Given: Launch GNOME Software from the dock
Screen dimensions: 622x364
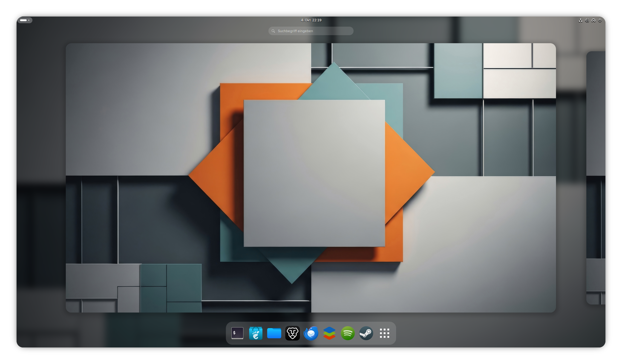Looking at the screenshot, I should coord(256,333).
